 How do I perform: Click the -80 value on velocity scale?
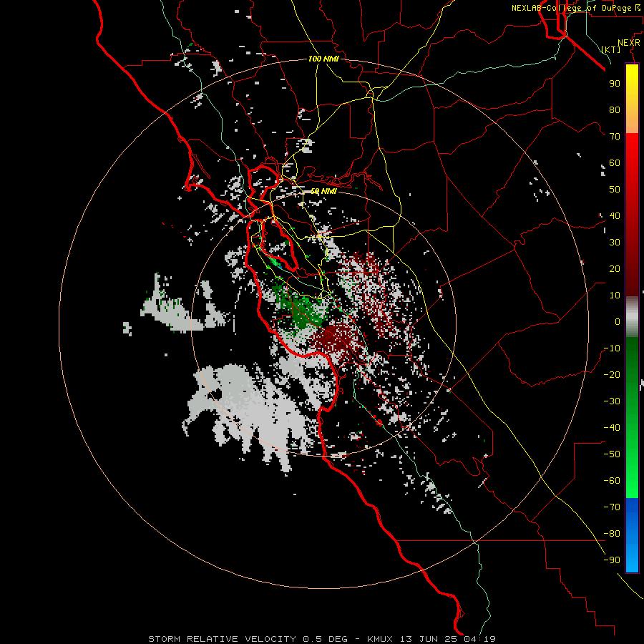click(x=612, y=534)
